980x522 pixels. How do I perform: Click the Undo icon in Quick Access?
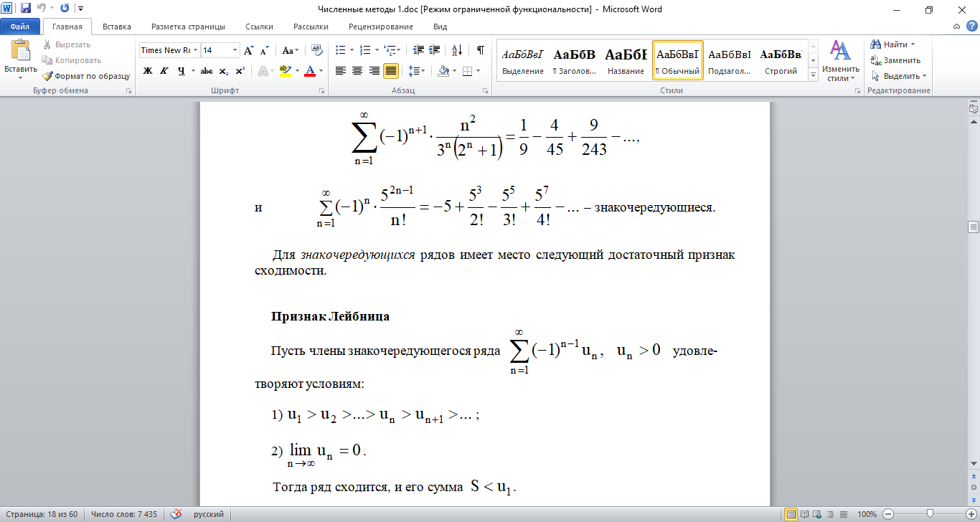pyautogui.click(x=42, y=9)
